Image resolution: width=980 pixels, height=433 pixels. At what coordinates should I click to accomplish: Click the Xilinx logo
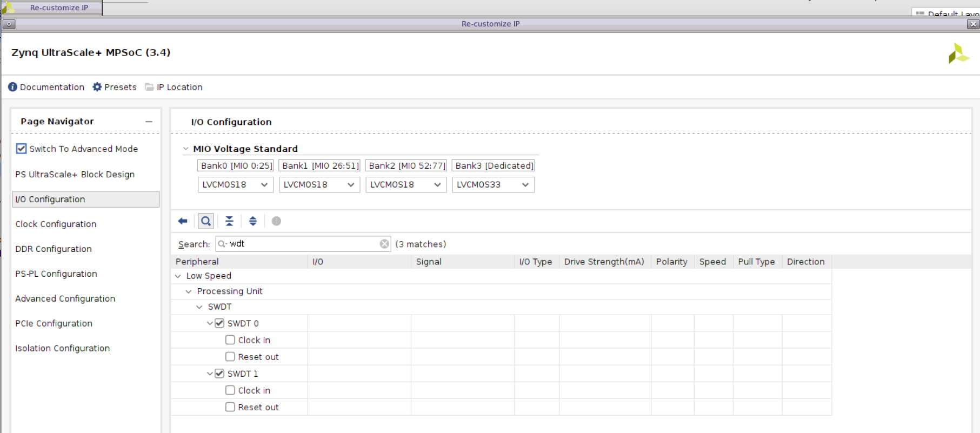click(x=958, y=54)
